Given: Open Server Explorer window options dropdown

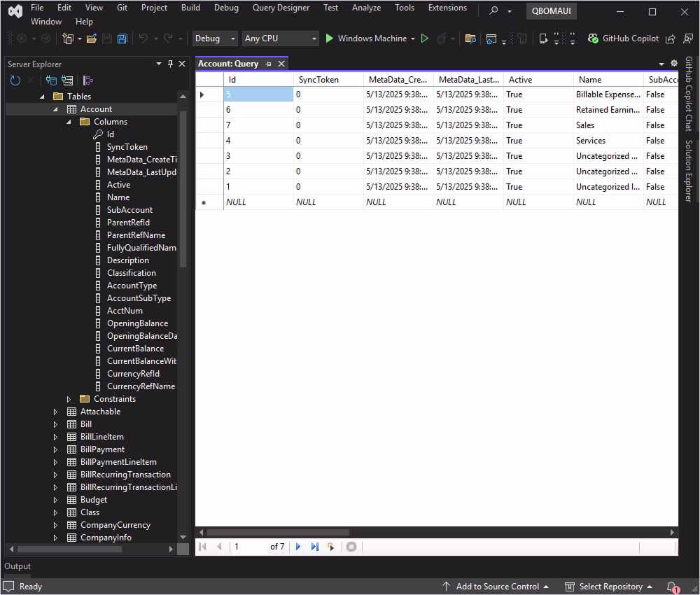Looking at the screenshot, I should click(x=158, y=64).
